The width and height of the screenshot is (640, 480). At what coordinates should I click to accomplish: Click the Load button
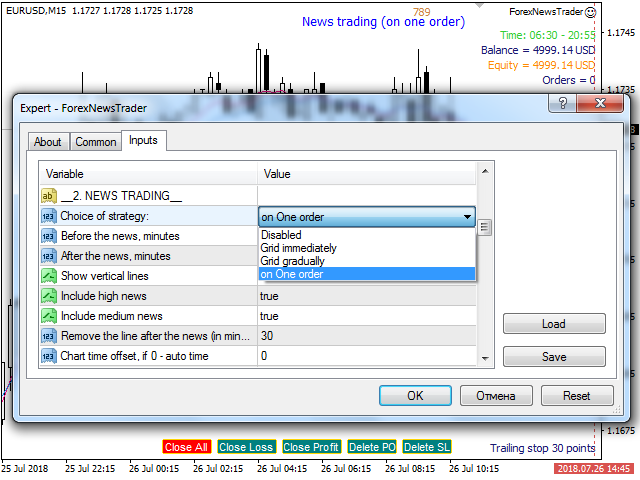point(554,324)
